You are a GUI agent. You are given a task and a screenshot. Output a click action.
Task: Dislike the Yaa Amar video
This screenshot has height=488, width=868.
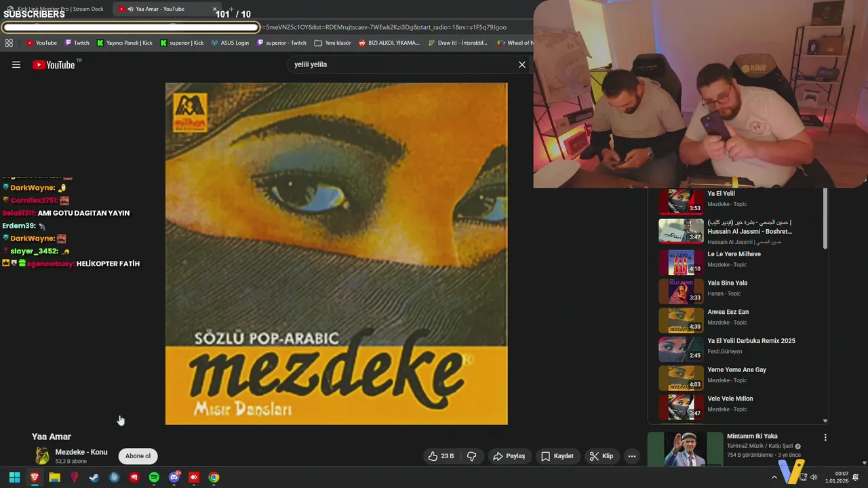472,456
